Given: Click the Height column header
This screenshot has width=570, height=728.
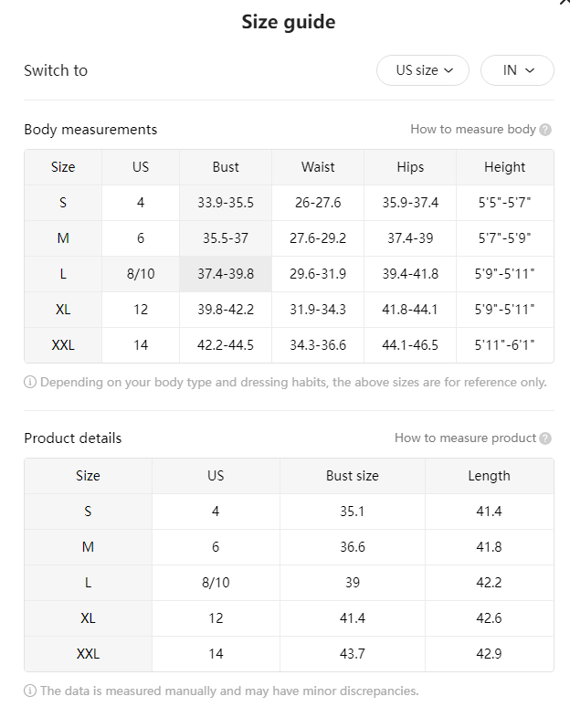Looking at the screenshot, I should [504, 167].
